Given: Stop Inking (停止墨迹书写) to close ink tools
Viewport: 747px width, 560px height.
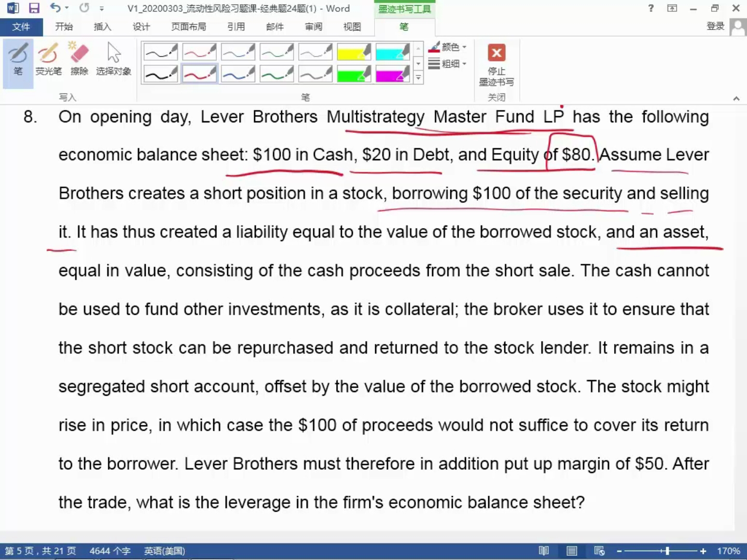Looking at the screenshot, I should point(496,65).
